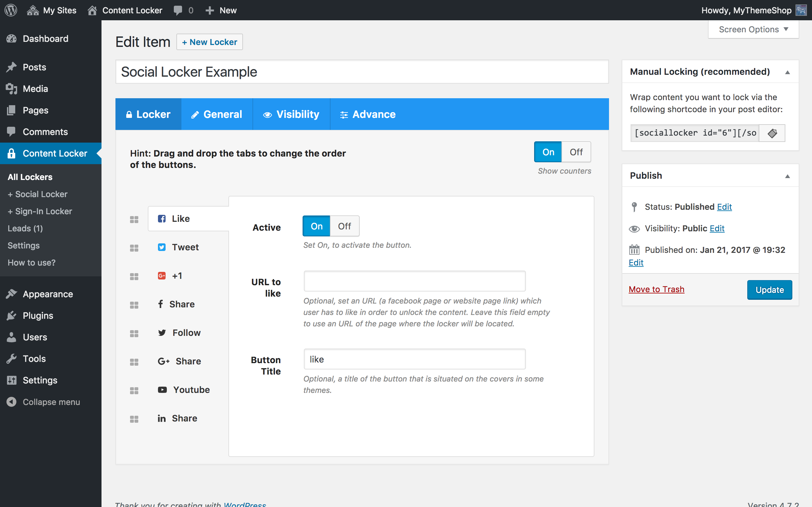Click the Collapse menu arrow icon
The image size is (812, 507).
click(x=11, y=402)
